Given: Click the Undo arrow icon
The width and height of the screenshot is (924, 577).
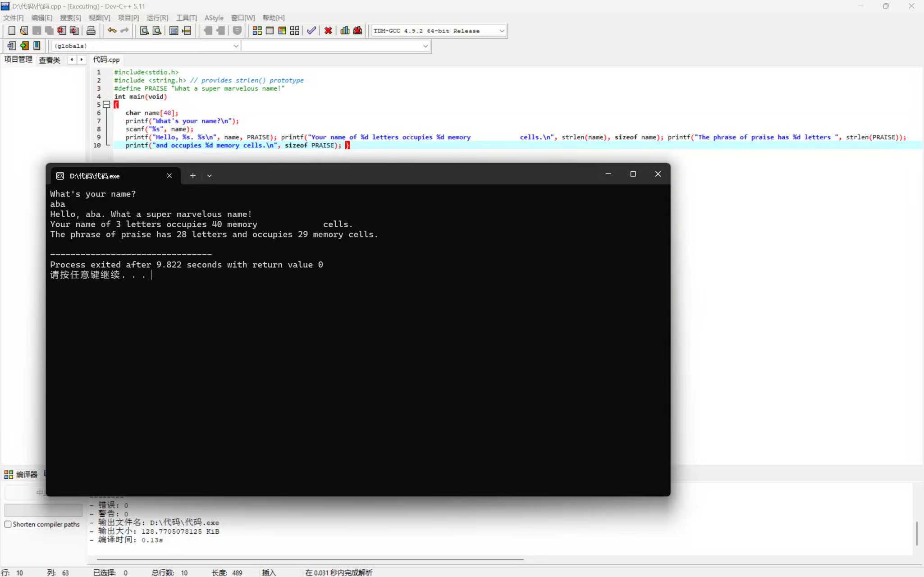Looking at the screenshot, I should point(112,31).
